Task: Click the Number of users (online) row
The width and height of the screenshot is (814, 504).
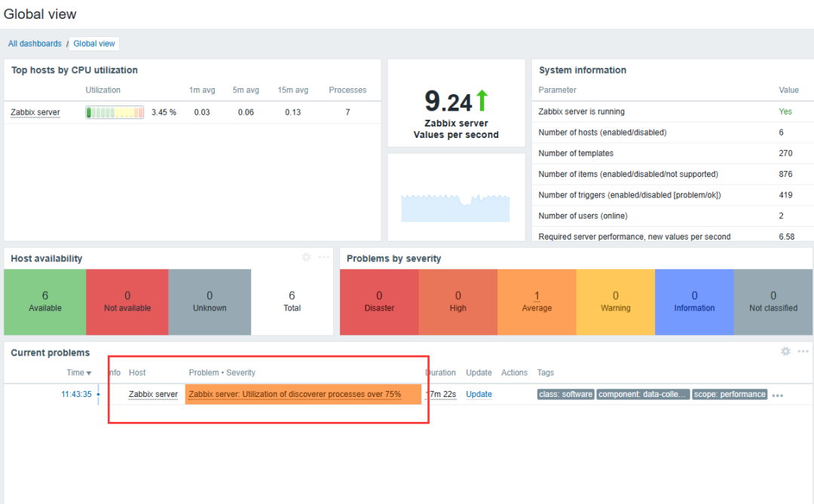Action: 673,215
